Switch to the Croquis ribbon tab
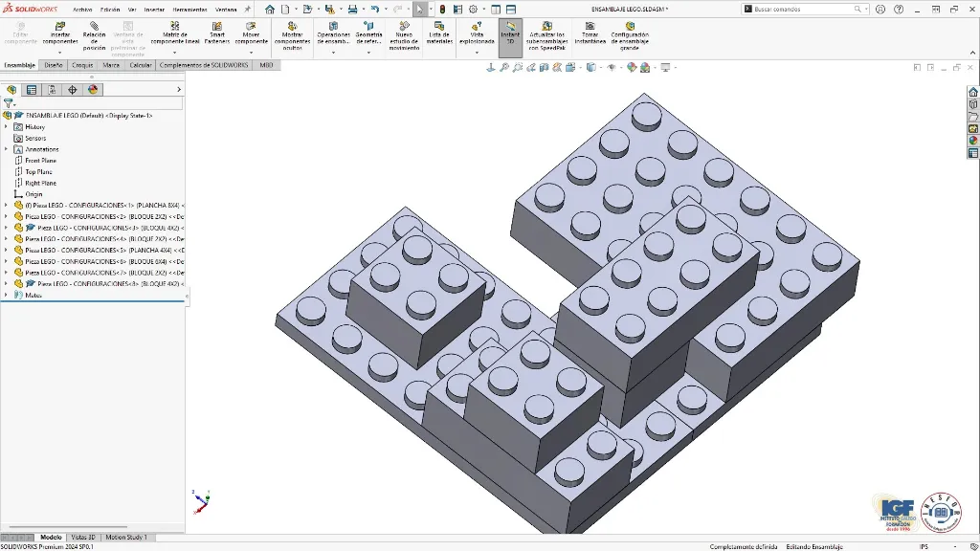The height and width of the screenshot is (551, 980). click(82, 65)
